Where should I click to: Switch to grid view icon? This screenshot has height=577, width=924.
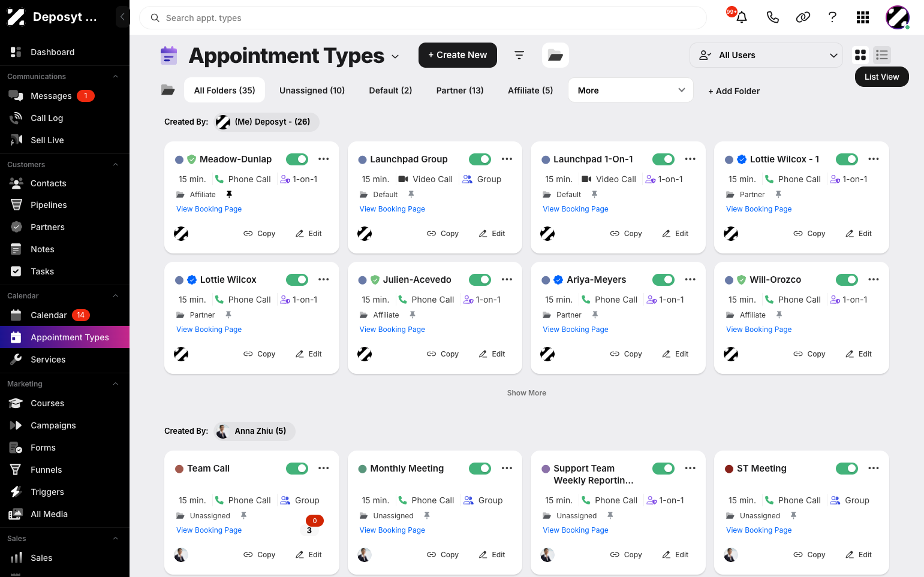(860, 55)
